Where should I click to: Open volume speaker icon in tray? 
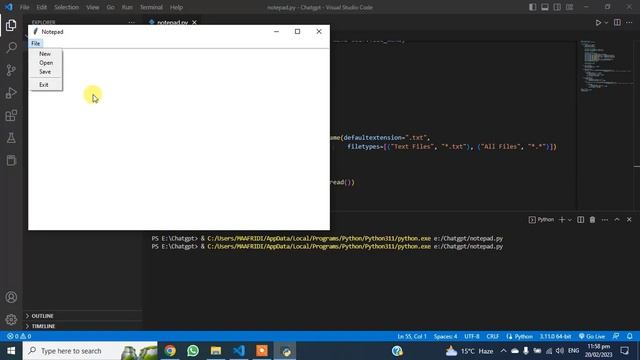560,351
